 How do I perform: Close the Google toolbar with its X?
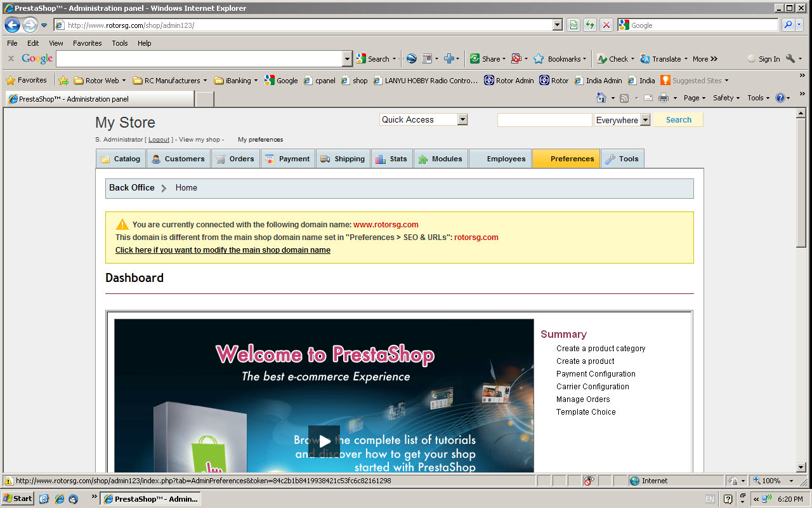click(11, 58)
